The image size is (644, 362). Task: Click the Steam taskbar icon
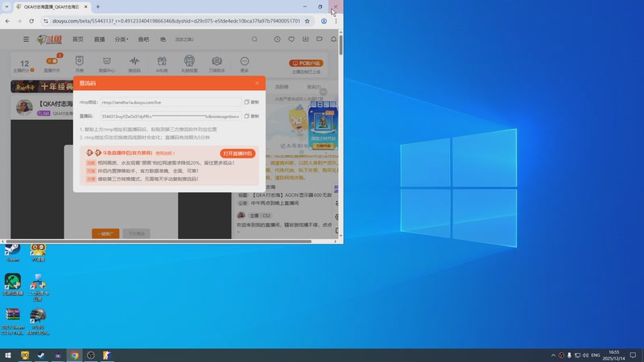point(41,356)
